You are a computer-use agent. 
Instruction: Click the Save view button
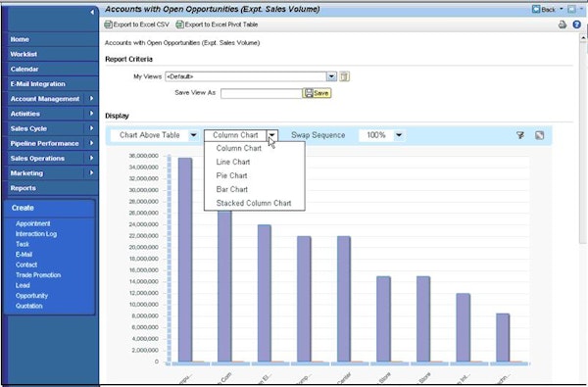pos(317,93)
